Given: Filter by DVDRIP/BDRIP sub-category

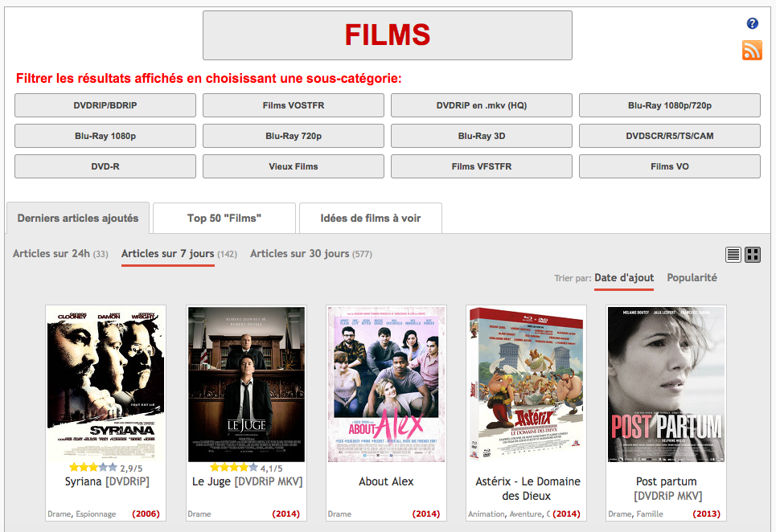Looking at the screenshot, I should [105, 105].
